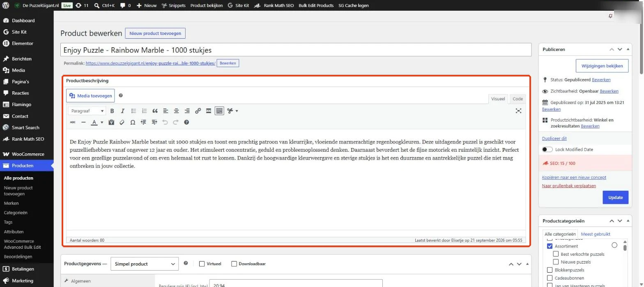
Task: Open the Meest gebruikt categories tab
Action: 596,234
